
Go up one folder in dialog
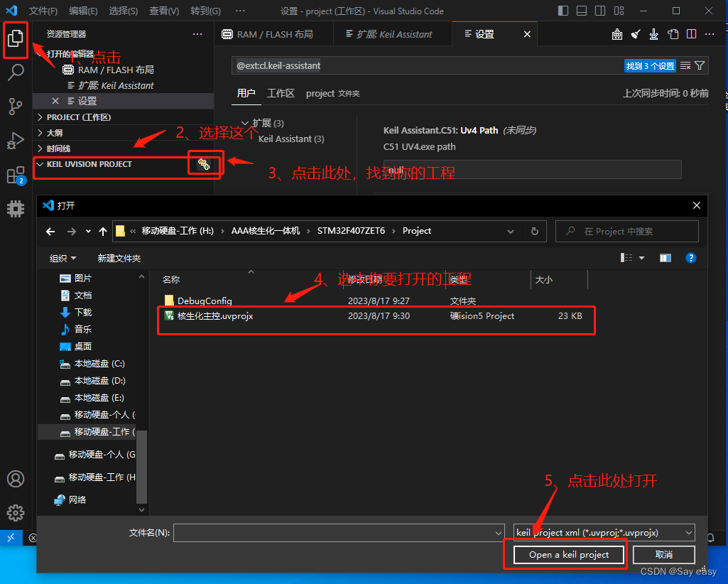(103, 232)
